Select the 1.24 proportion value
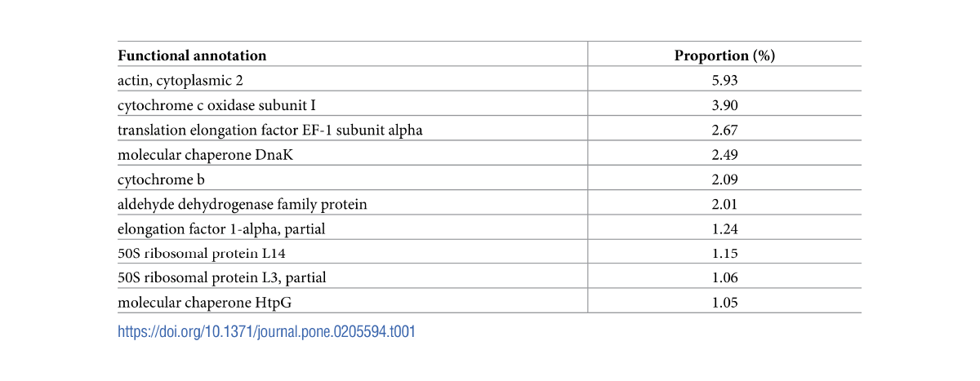980x381 pixels. (724, 228)
